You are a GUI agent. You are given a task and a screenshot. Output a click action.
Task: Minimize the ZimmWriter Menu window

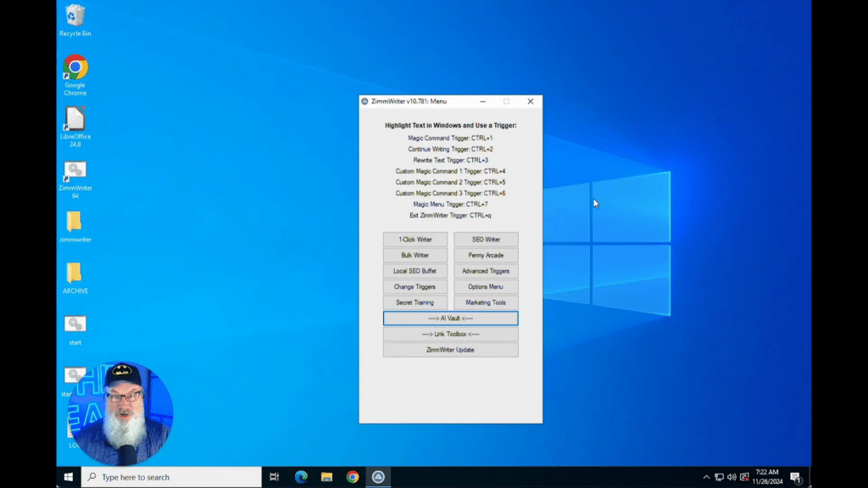pos(482,102)
